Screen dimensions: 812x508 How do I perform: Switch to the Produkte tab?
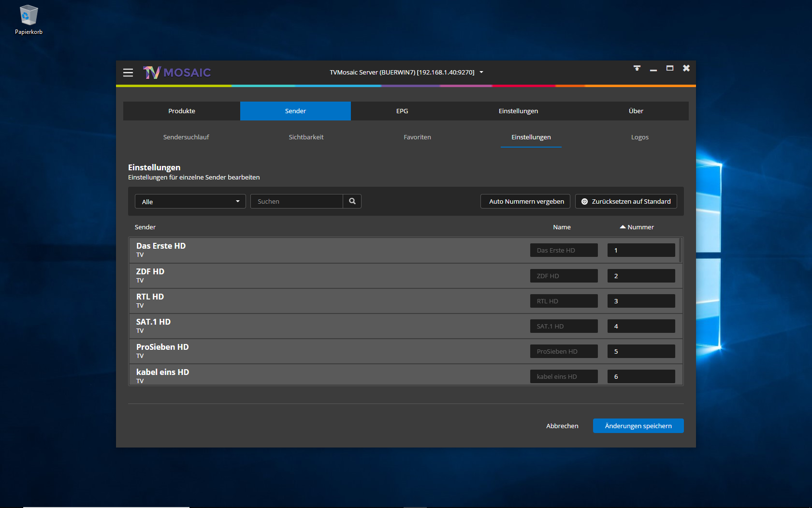182,111
